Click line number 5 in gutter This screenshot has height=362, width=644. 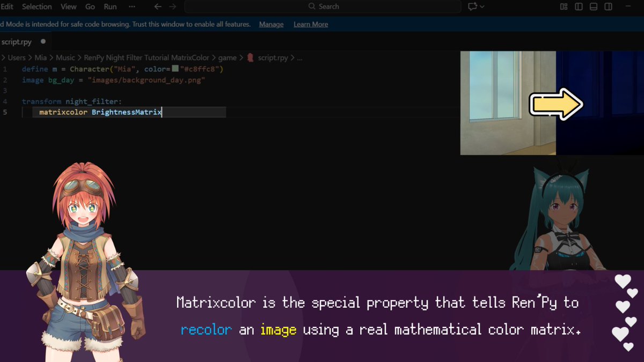4,112
